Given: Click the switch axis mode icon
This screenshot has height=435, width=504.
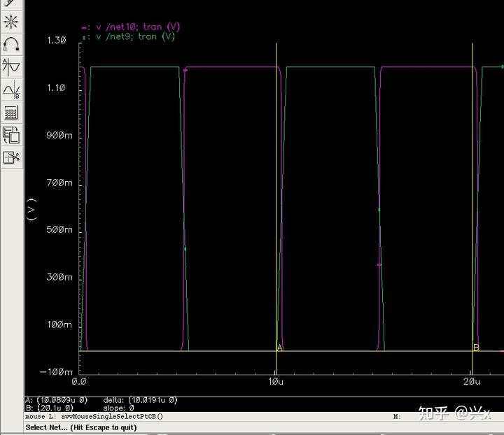Looking at the screenshot, I should pyautogui.click(x=11, y=135).
